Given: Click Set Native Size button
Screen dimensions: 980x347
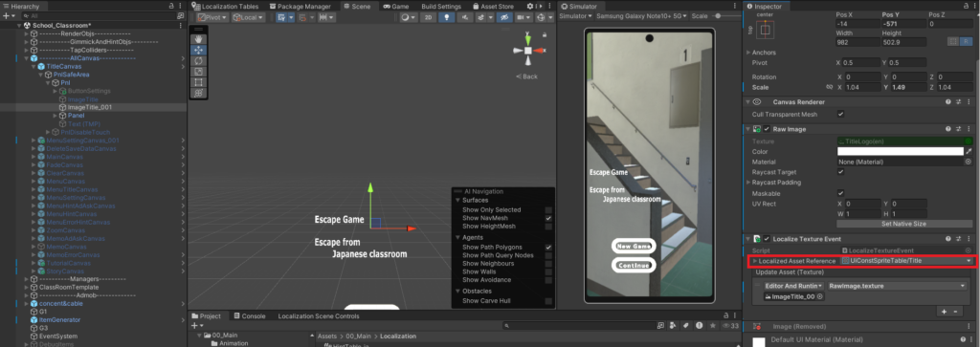Looking at the screenshot, I should click(x=903, y=224).
